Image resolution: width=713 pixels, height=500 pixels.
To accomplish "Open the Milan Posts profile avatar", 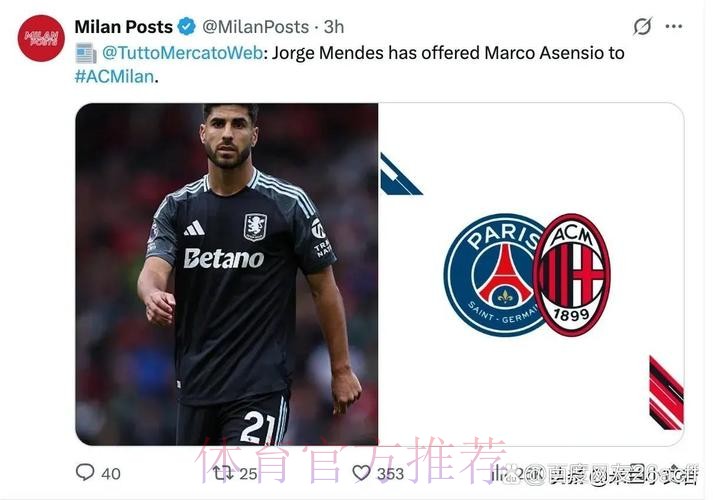I will tap(41, 38).
